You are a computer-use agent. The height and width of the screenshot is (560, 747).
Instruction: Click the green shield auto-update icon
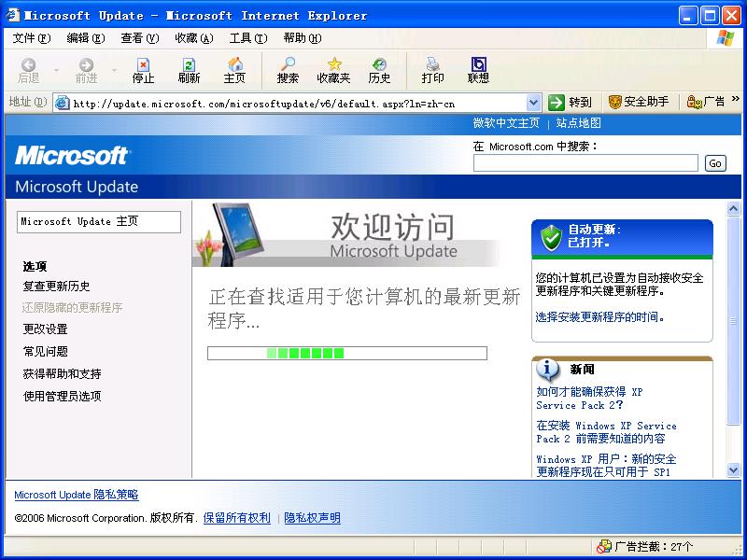[x=551, y=237]
